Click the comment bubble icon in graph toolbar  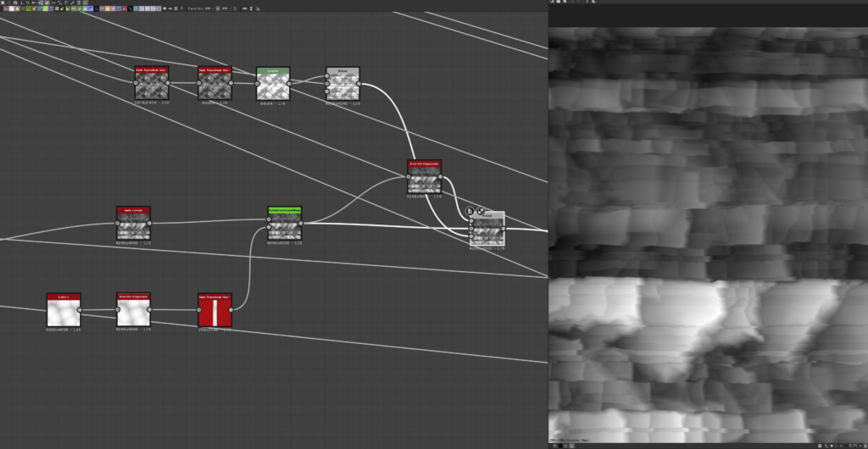pos(164,8)
